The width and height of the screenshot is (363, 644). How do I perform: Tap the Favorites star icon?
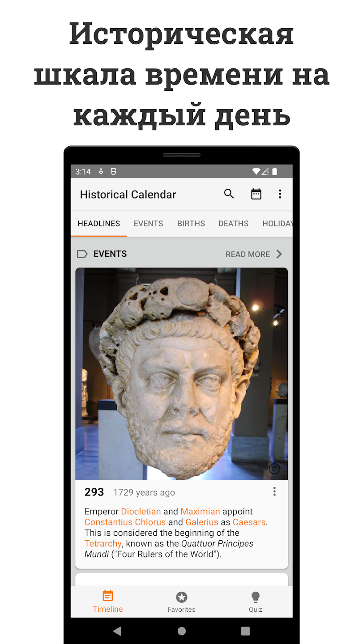tap(181, 597)
